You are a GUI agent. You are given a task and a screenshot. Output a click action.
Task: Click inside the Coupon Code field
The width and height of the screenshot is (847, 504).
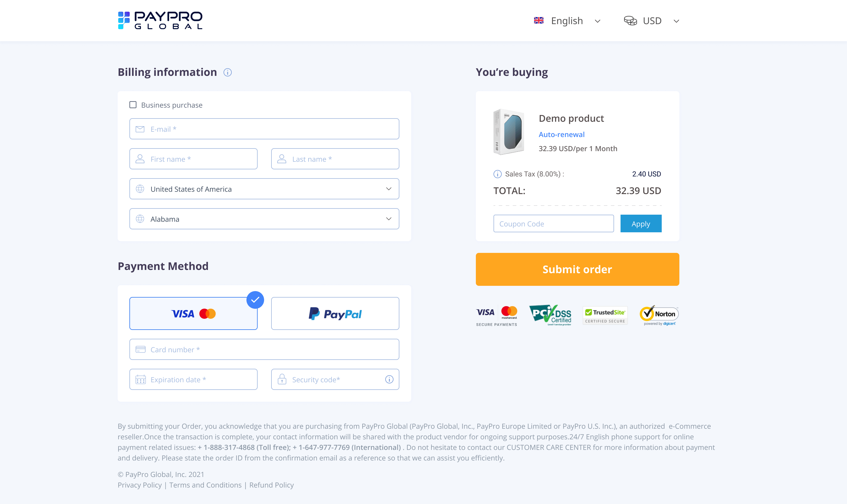coord(553,223)
